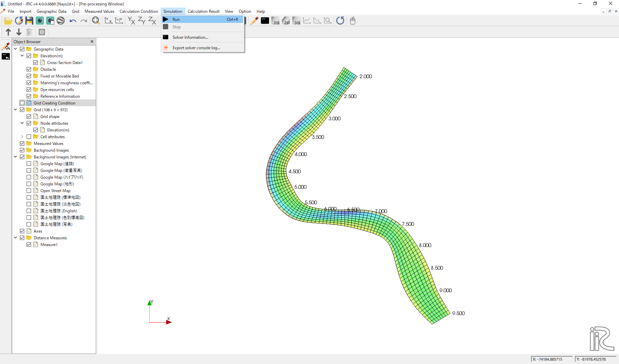Click the Open project folder icon
619x364 pixels.
(8, 21)
